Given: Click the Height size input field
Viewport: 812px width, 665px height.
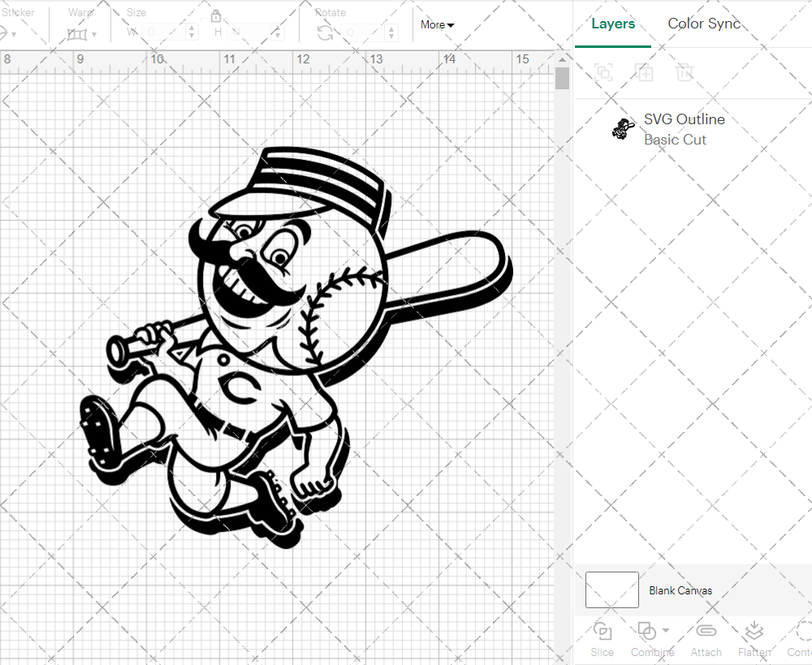Looking at the screenshot, I should (x=249, y=32).
